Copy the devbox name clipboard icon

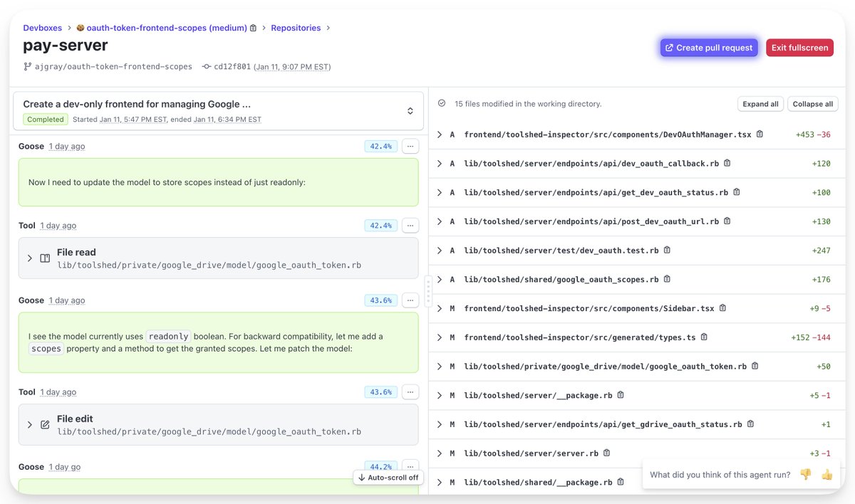[x=253, y=28]
